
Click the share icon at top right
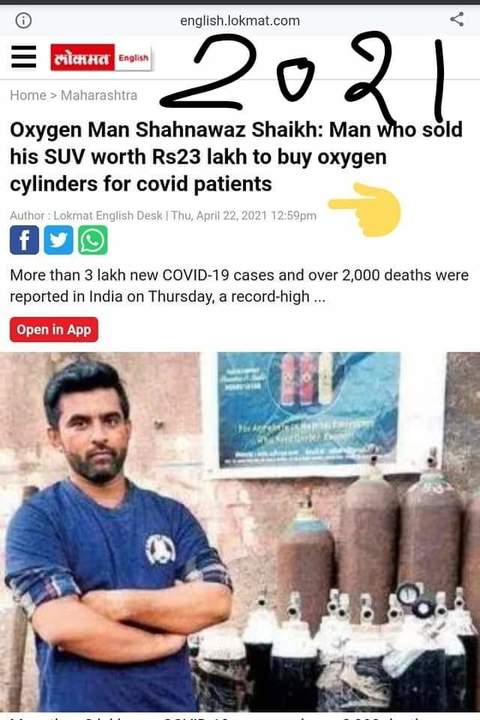coord(457,19)
